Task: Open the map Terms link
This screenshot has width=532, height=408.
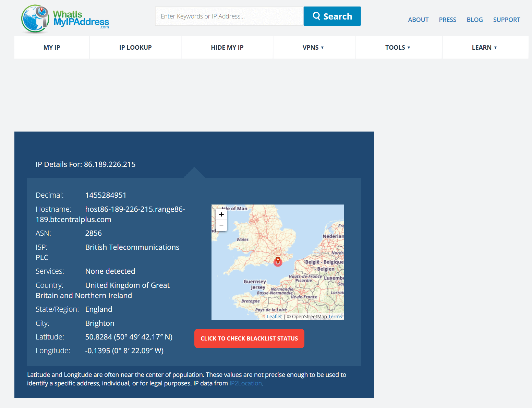Action: click(x=335, y=317)
